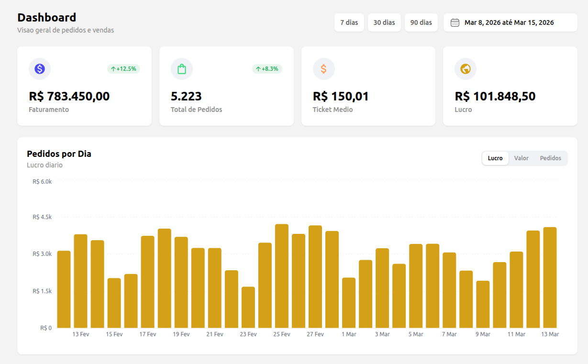The image size is (588, 364).
Task: Open the Mar 8 to Mar 15 date picker
Action: coord(510,22)
